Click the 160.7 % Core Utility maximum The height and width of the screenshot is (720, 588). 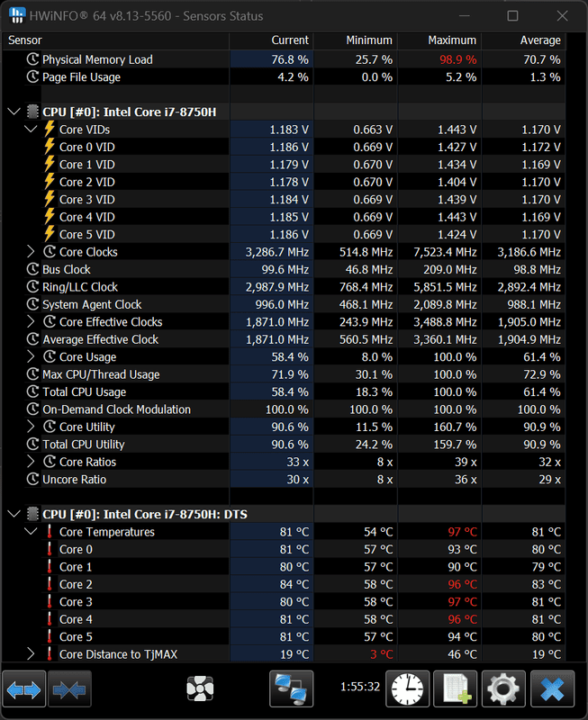[455, 427]
